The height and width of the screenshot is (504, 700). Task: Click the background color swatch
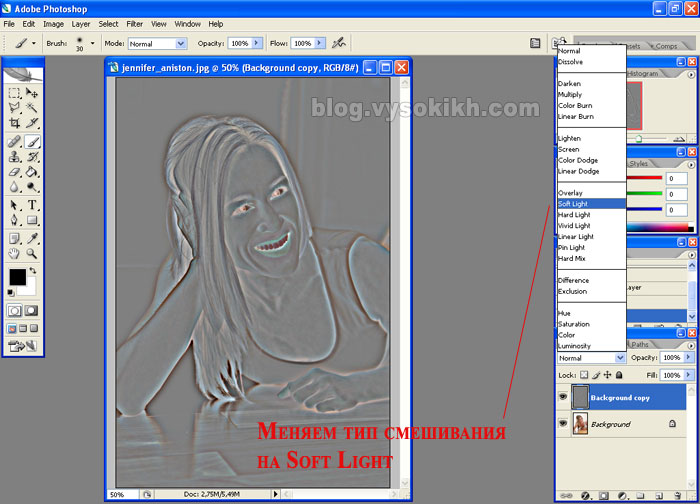31,289
